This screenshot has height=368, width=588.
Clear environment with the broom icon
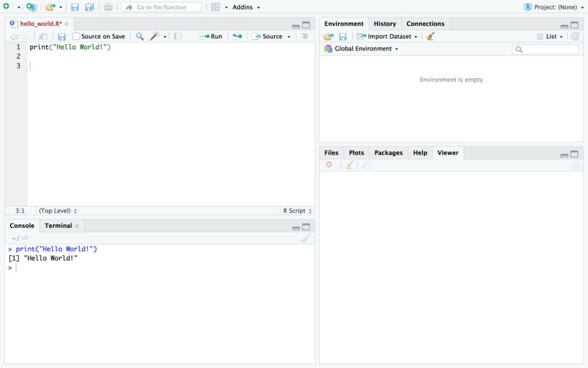click(x=431, y=36)
